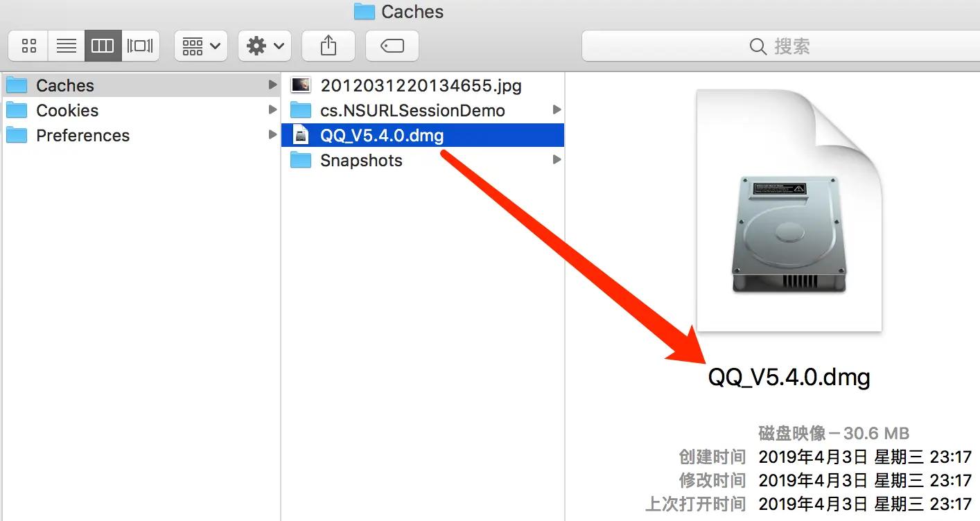
Task: Click the Snapshots folder icon
Action: click(x=301, y=160)
